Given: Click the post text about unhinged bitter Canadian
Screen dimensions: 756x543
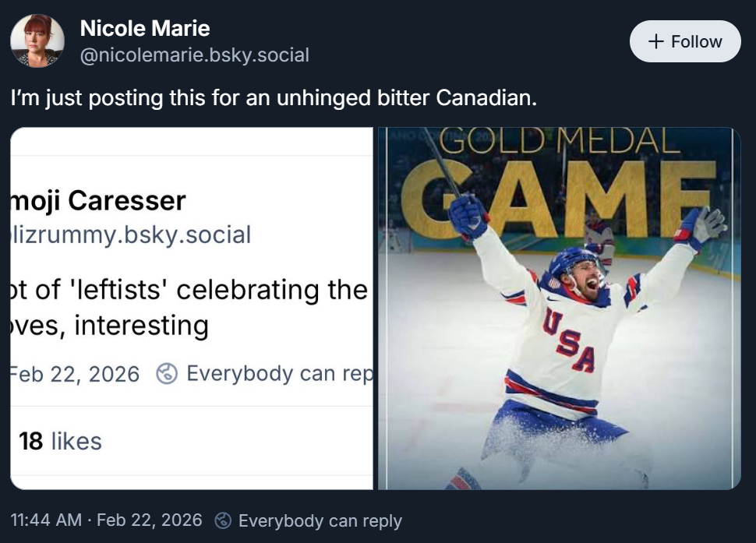Looking at the screenshot, I should 274,100.
